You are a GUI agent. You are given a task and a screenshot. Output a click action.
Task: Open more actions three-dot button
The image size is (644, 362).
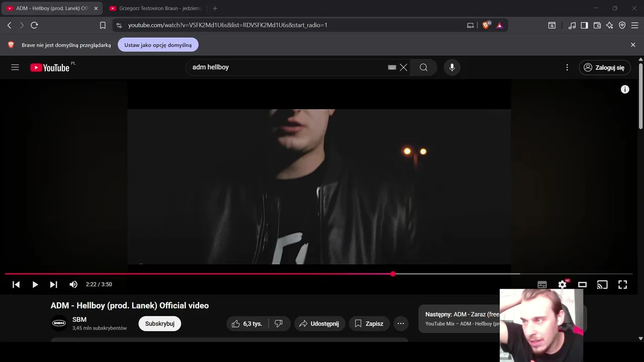[400, 324]
